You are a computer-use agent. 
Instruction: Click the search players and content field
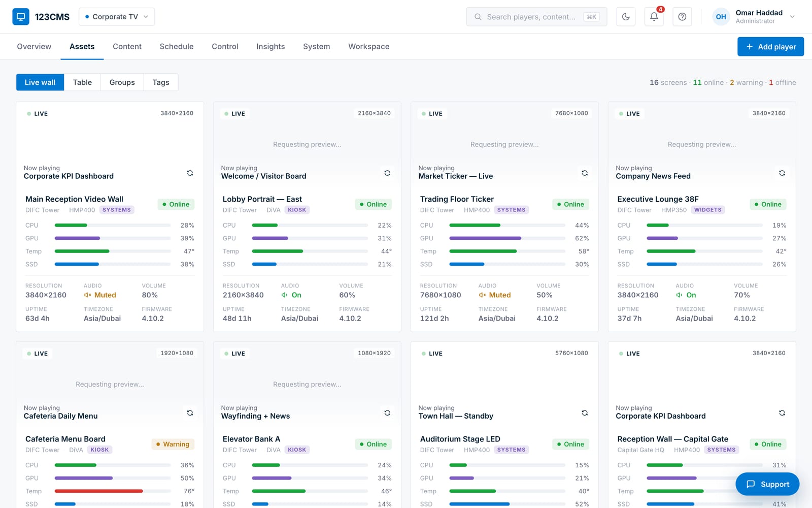pos(536,17)
